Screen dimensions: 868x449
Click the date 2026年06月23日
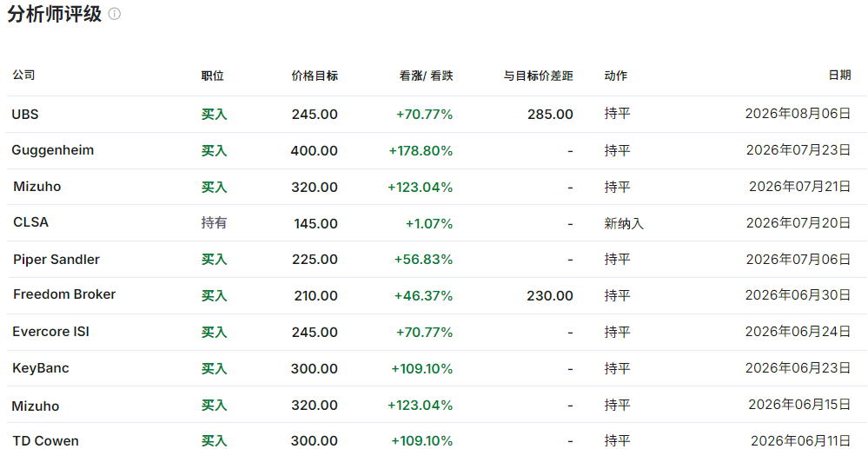[x=798, y=367]
